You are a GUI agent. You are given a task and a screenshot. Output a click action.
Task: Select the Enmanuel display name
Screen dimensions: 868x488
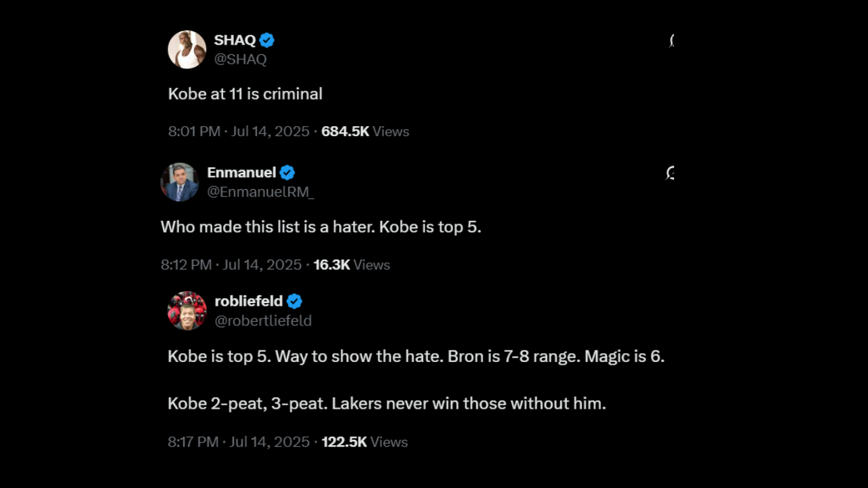241,173
